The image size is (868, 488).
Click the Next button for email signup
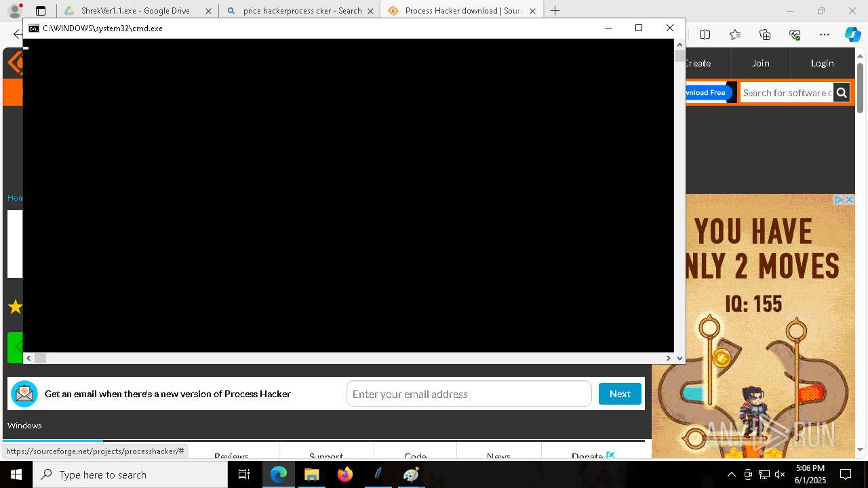pyautogui.click(x=620, y=394)
